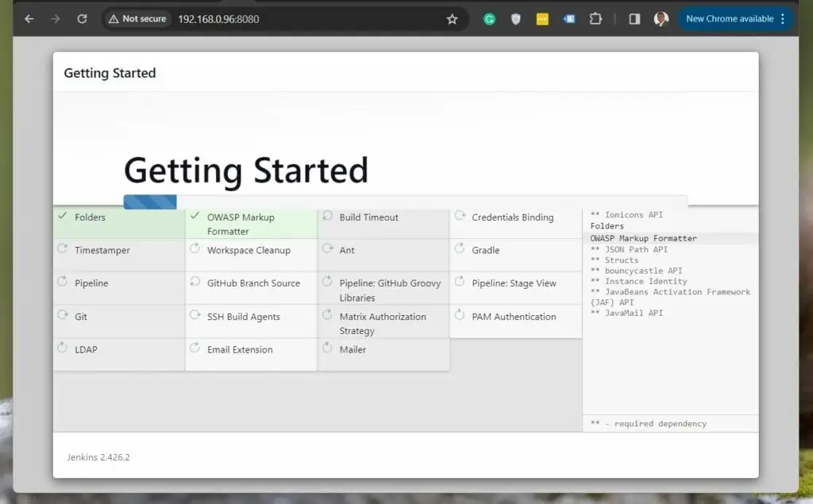Click the spinner icon beside PAM Authentication
813x504 pixels.
click(460, 315)
